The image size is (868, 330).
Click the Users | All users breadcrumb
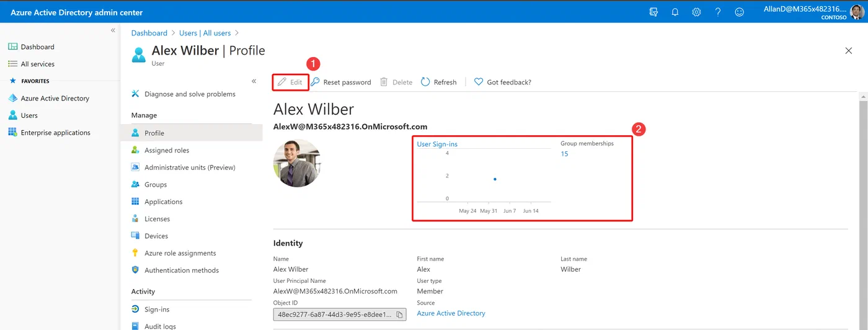click(205, 33)
